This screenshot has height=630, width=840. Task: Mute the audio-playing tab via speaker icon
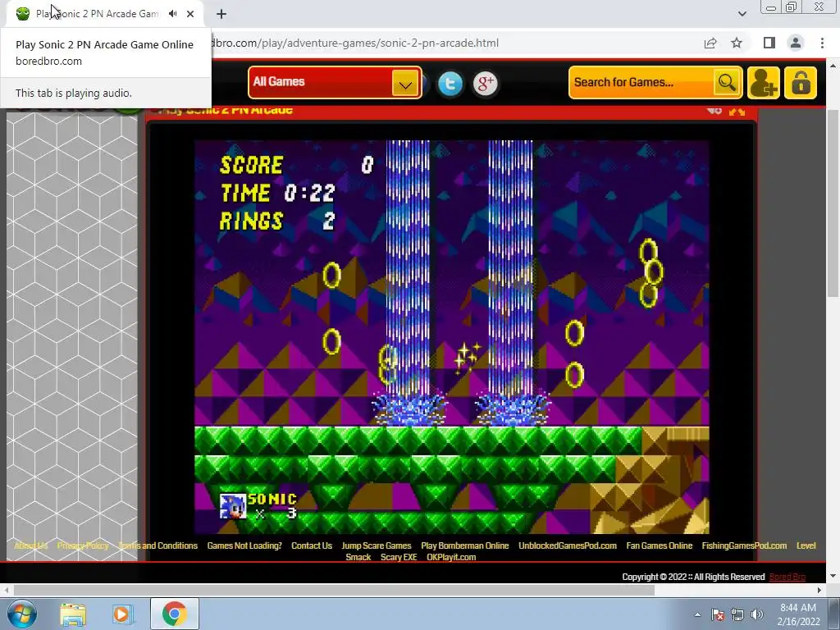click(172, 14)
